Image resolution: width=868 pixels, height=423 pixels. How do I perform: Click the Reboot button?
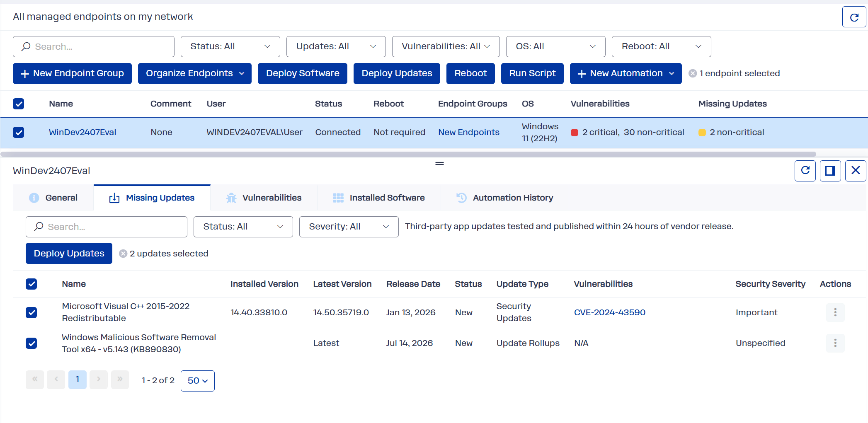click(470, 73)
